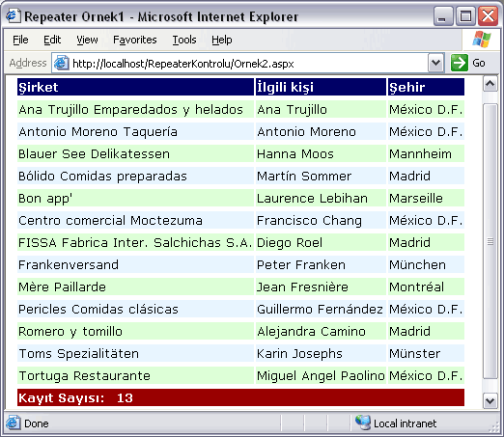504x437 pixels.
Task: Click the page icon next to Done
Action: pos(14,423)
